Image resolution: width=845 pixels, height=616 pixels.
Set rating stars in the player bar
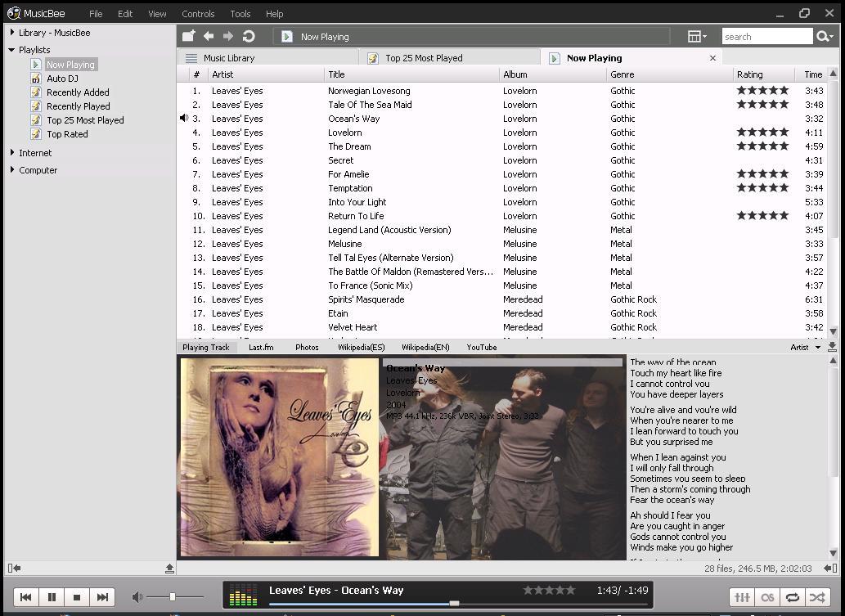tap(549, 590)
